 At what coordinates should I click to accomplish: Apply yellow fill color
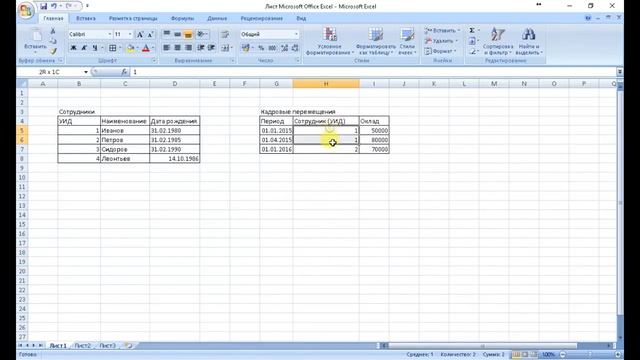130,48
